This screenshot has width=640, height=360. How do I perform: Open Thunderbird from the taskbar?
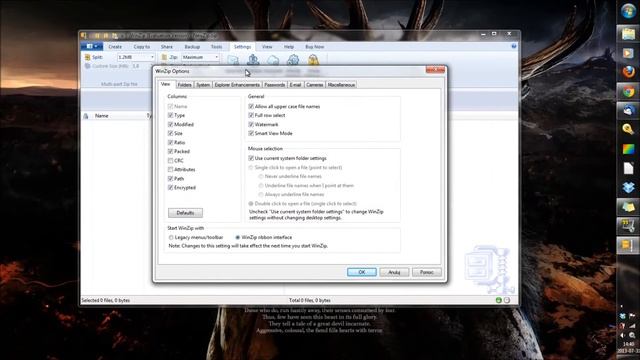click(x=628, y=111)
